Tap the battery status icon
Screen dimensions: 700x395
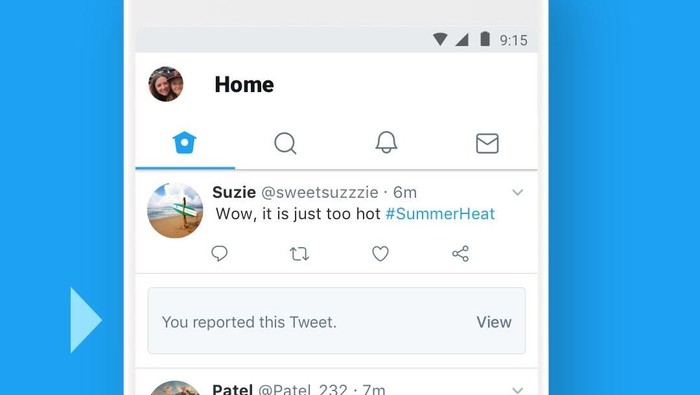(485, 39)
